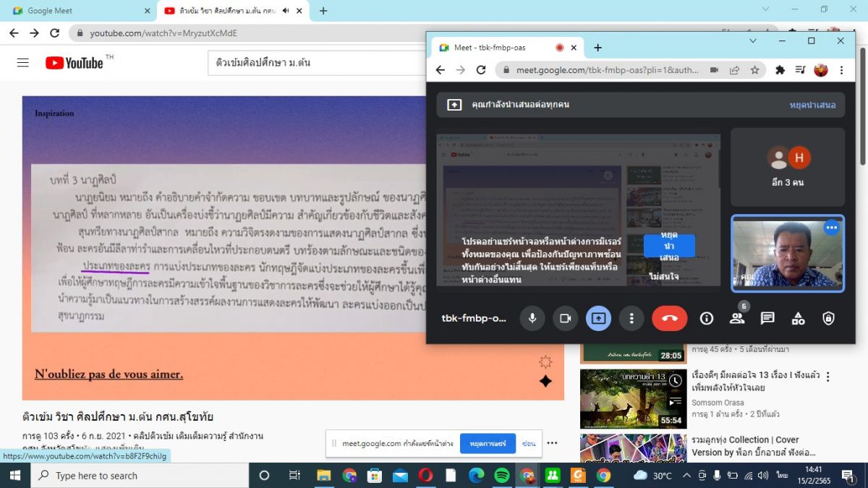The height and width of the screenshot is (488, 868).
Task: Open Meet's three-dot more options menu
Action: coord(631,318)
